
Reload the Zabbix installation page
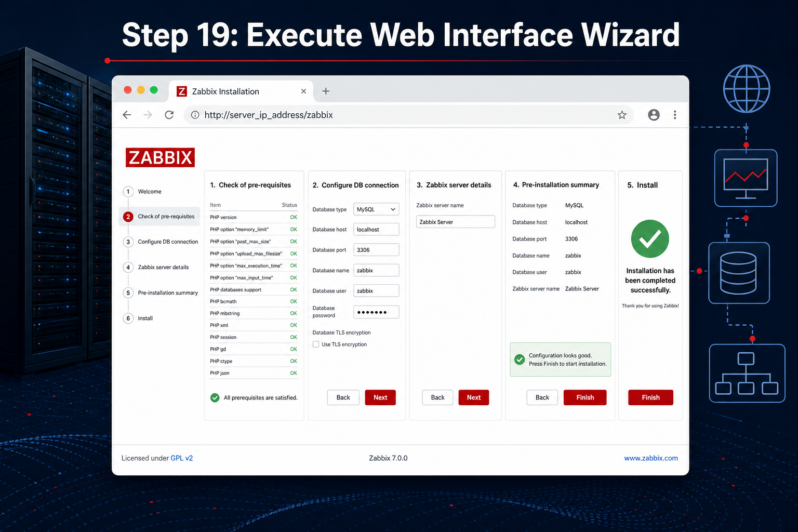tap(169, 115)
